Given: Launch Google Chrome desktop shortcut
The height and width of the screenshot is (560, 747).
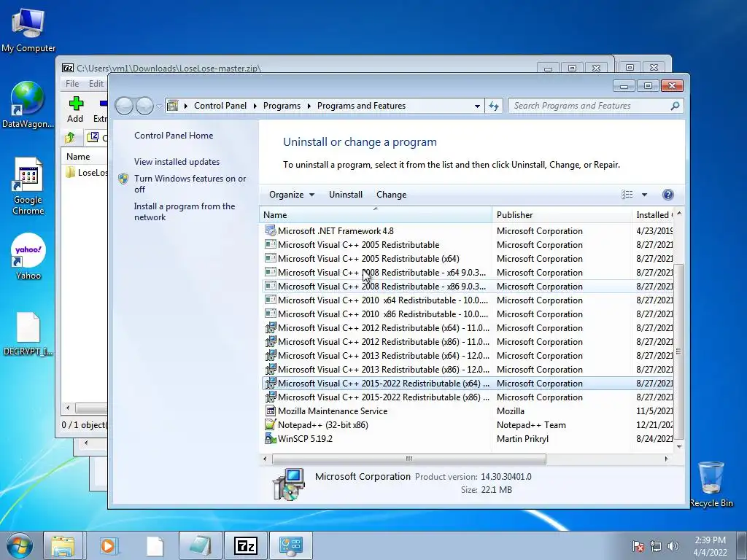Looking at the screenshot, I should point(28,186).
